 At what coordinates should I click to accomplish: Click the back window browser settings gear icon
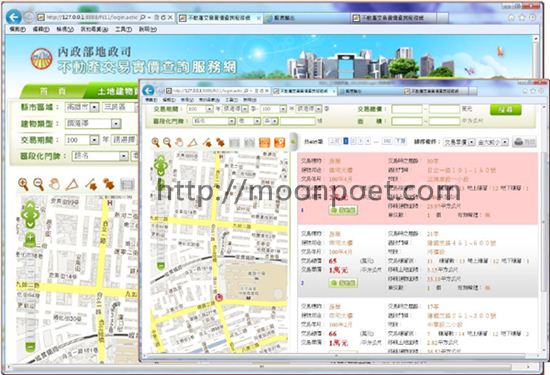tap(532, 18)
